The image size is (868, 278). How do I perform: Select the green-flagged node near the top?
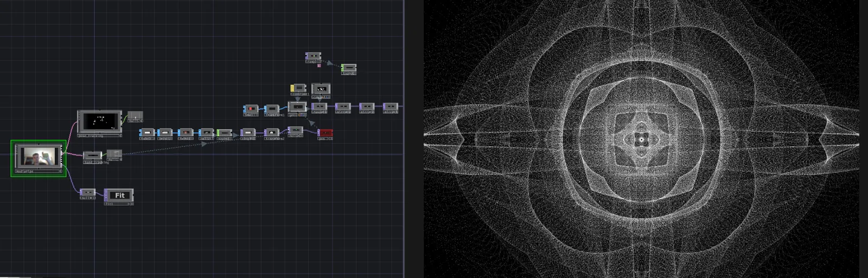[348, 69]
